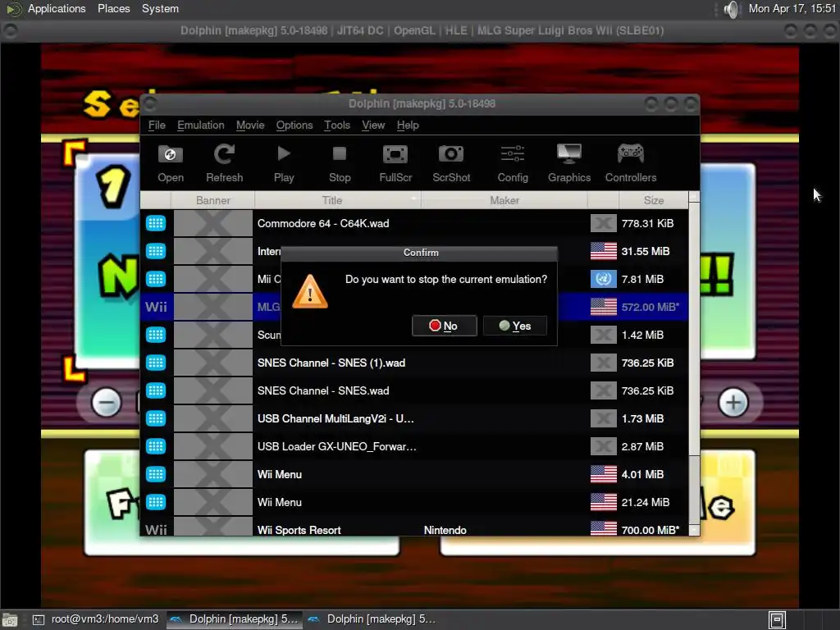
Task: Click No in the Confirm dialog
Action: 444,326
